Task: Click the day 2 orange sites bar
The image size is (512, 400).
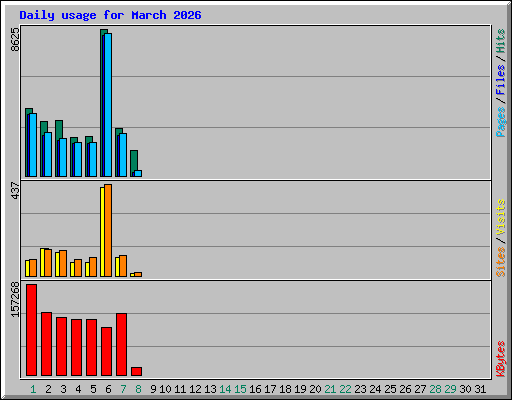Action: click(49, 263)
